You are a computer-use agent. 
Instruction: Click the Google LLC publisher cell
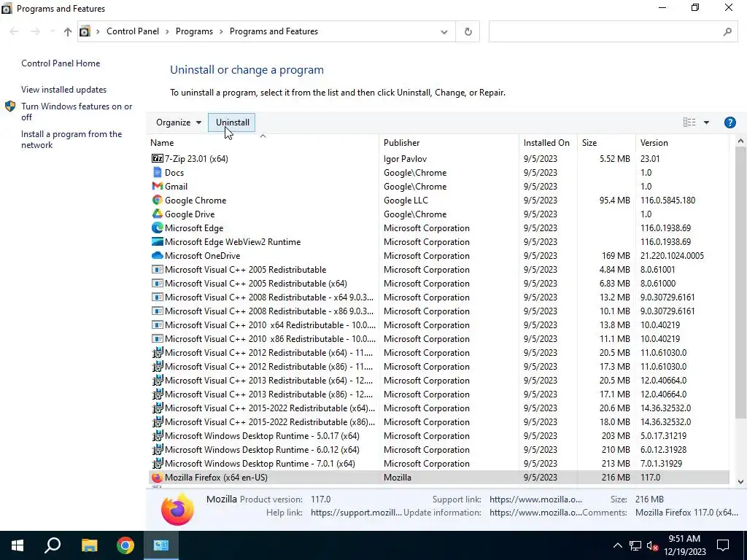(x=406, y=200)
